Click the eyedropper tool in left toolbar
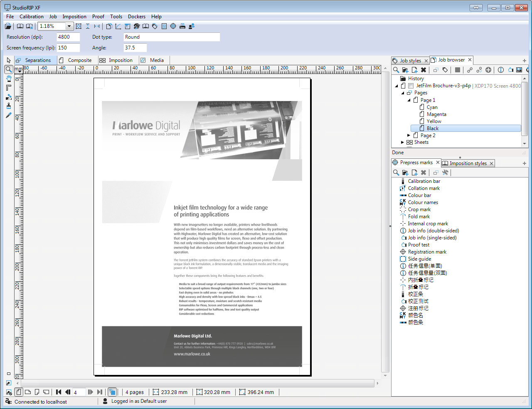The height and width of the screenshot is (409, 532). tap(8, 115)
